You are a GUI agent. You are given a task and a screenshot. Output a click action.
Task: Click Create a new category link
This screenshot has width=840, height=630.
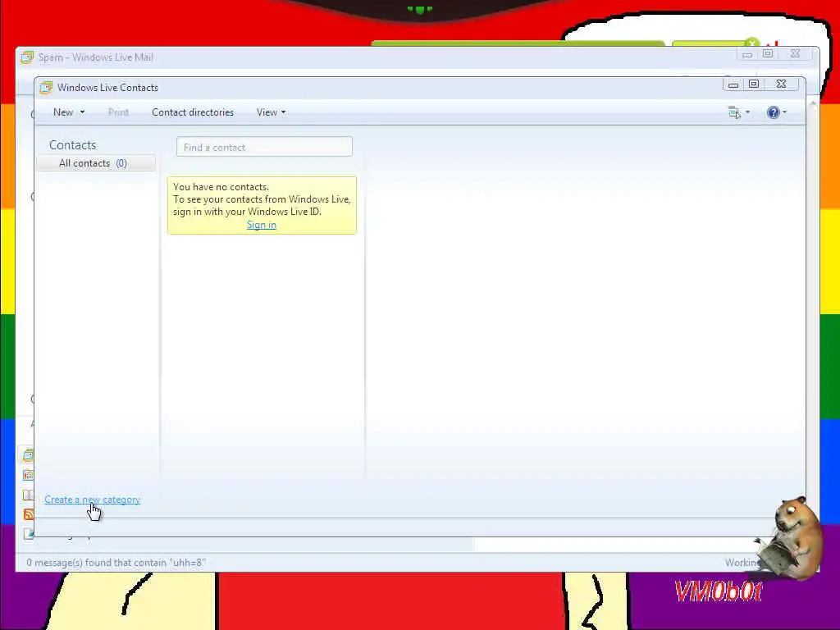pos(92,500)
